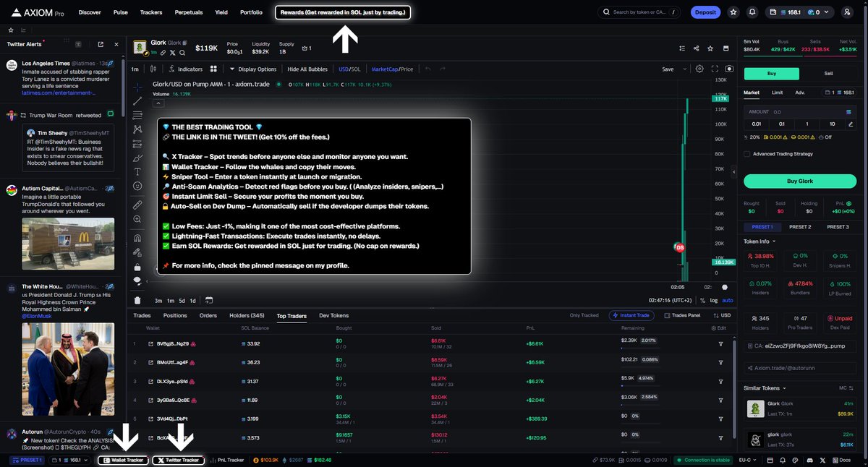Select the crosshair cursor tool

coord(137,86)
